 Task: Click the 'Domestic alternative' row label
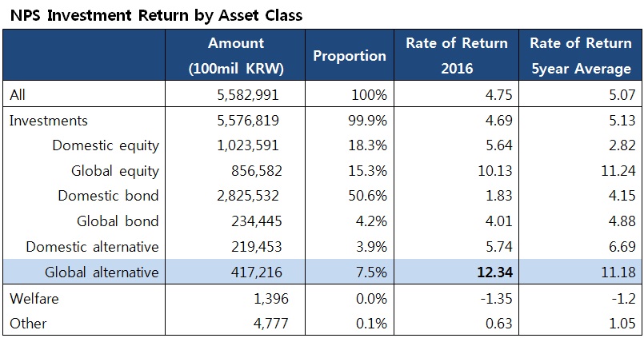pos(93,247)
